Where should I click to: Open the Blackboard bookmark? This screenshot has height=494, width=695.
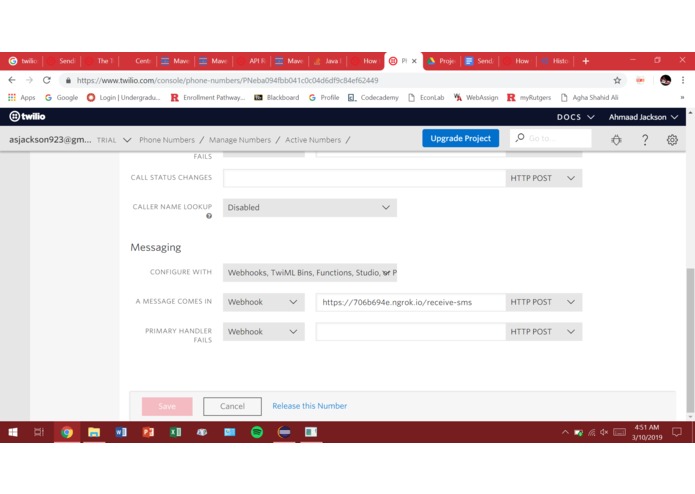pos(277,97)
